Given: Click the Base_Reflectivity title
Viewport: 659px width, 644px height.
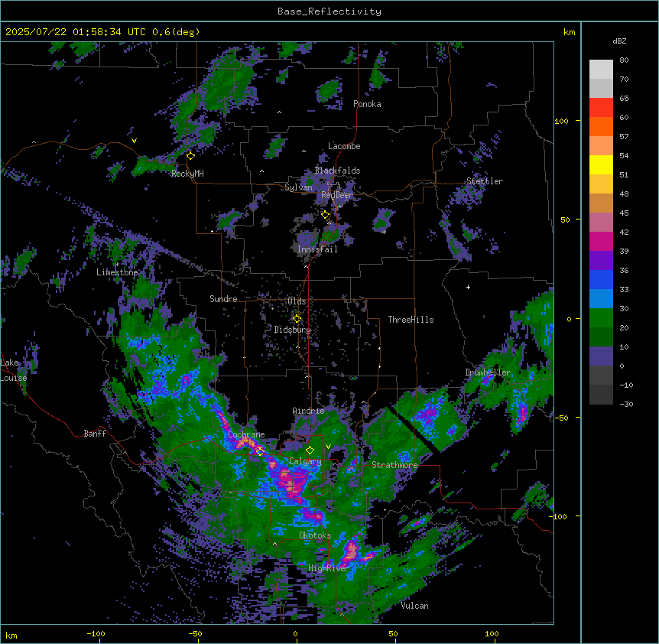Looking at the screenshot, I should (x=329, y=11).
